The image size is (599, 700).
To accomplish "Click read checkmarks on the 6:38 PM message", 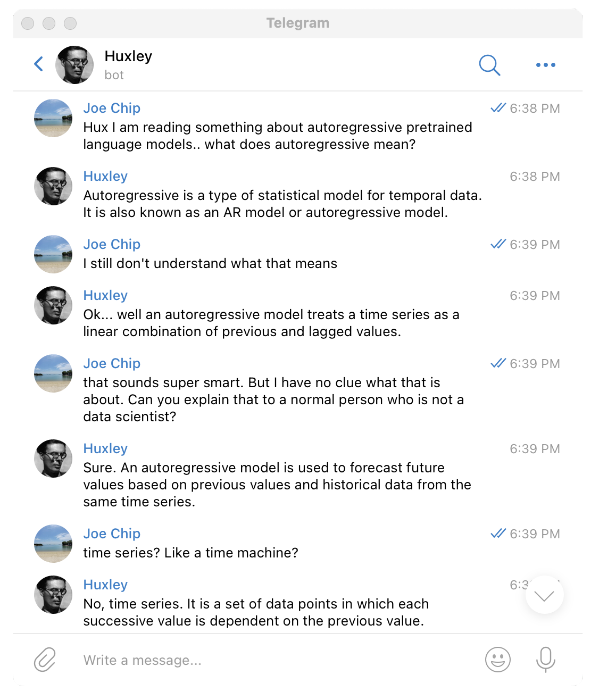I will (x=498, y=108).
